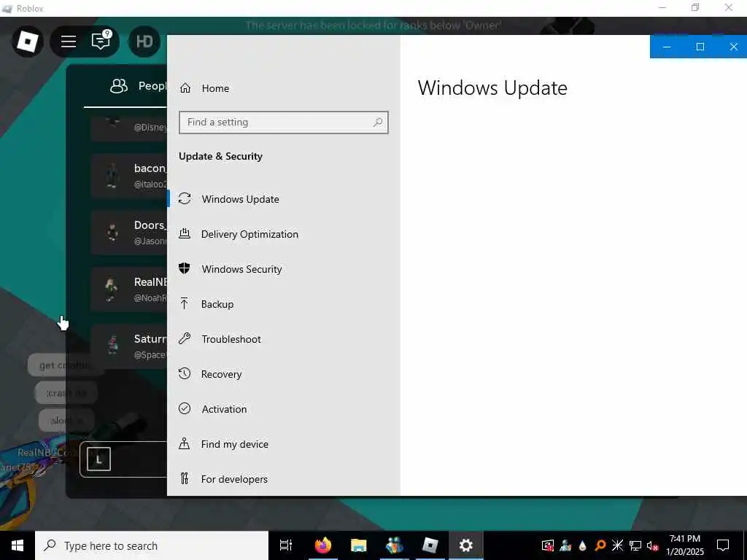Screen dimensions: 747x560
Task: Open the Action Center notifications icon
Action: point(723,545)
